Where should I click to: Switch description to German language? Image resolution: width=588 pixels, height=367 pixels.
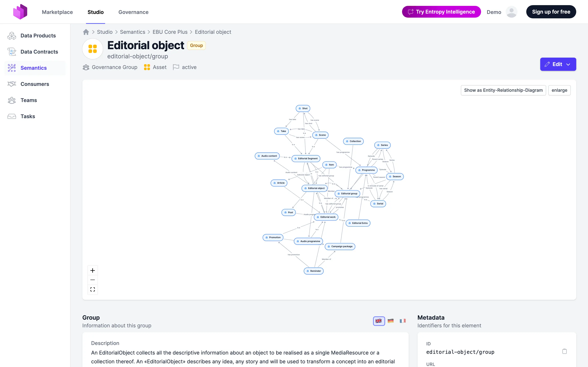click(390, 321)
